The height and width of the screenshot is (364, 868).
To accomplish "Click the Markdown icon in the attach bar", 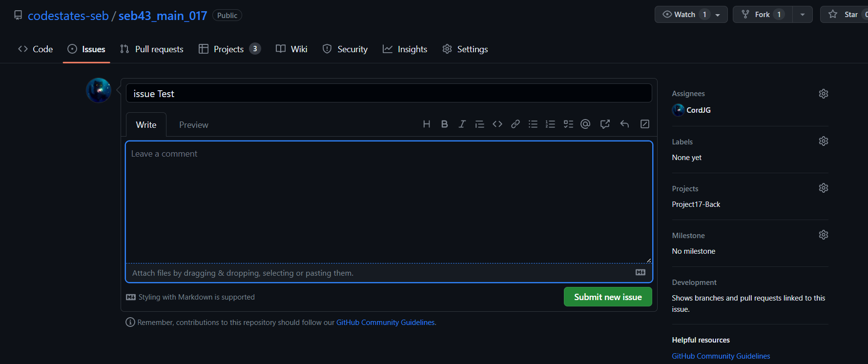I will 641,272.
